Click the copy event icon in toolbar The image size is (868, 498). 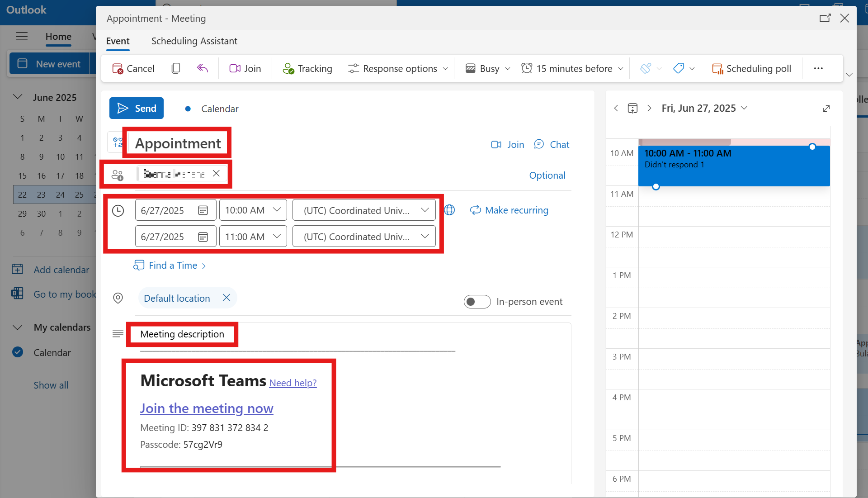pyautogui.click(x=176, y=68)
